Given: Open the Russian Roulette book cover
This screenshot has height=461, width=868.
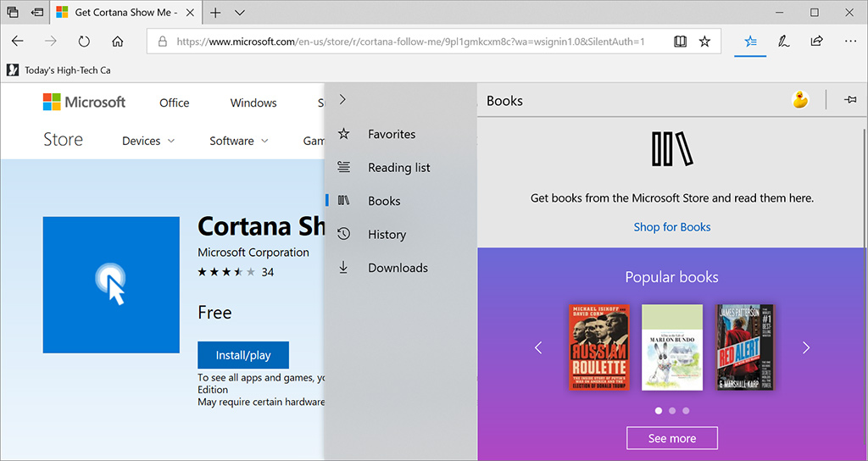Looking at the screenshot, I should [x=598, y=347].
